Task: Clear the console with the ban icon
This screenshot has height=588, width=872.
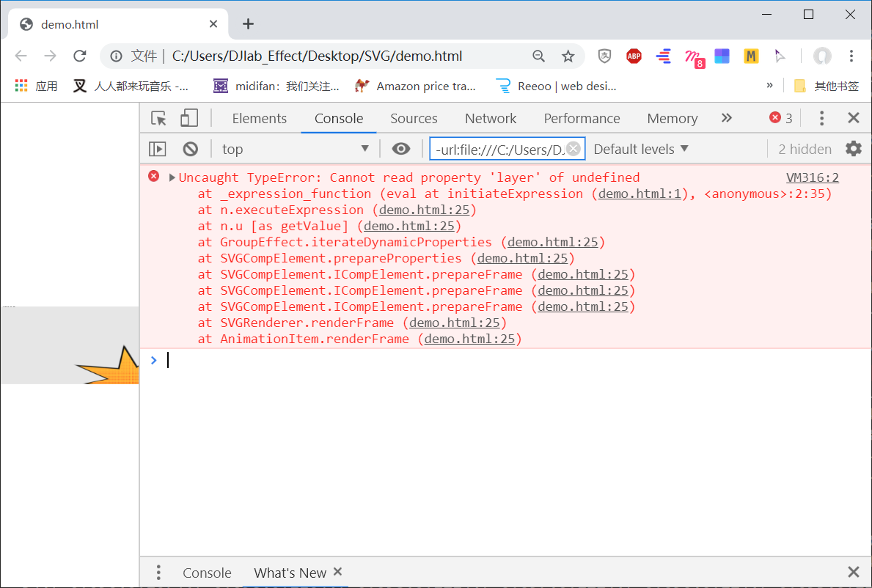Action: pos(190,149)
